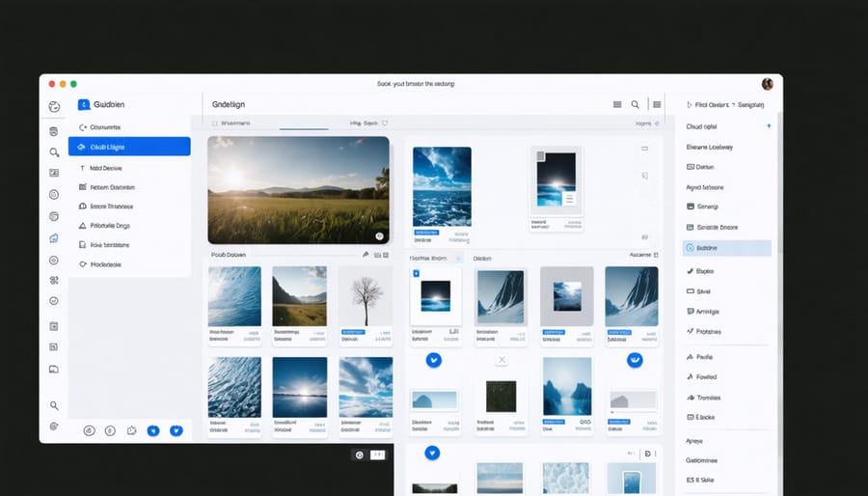Click the round dark button on black overlay
868x496 pixels.
point(360,455)
